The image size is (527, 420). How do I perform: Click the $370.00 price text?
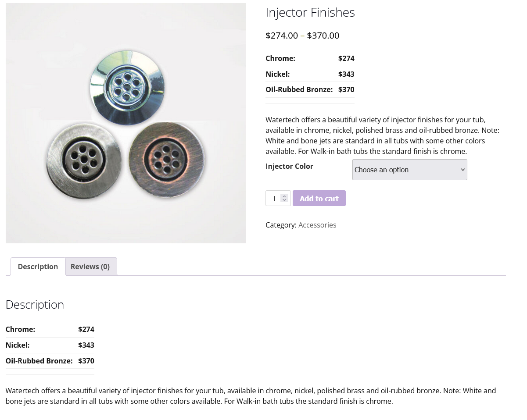323,36
